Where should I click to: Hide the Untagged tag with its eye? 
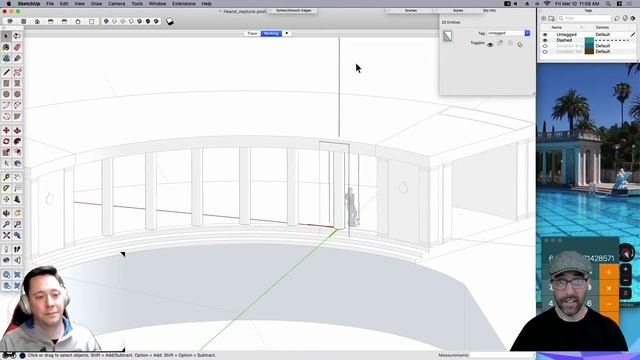tap(545, 35)
